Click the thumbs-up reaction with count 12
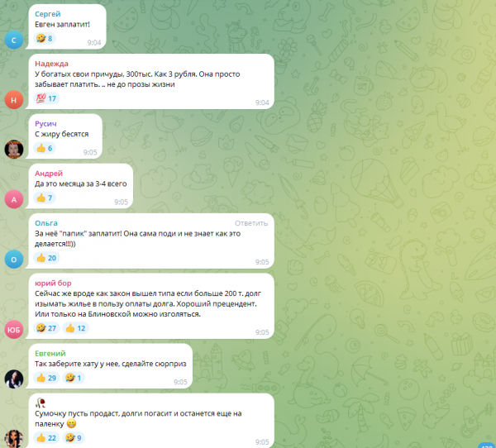496x448 pixels. [x=75, y=328]
